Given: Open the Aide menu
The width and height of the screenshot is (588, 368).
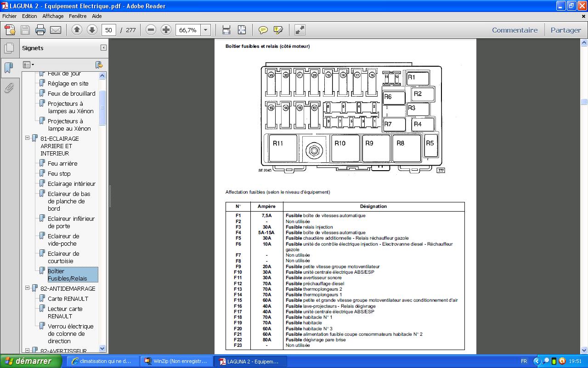Looking at the screenshot, I should 97,16.
